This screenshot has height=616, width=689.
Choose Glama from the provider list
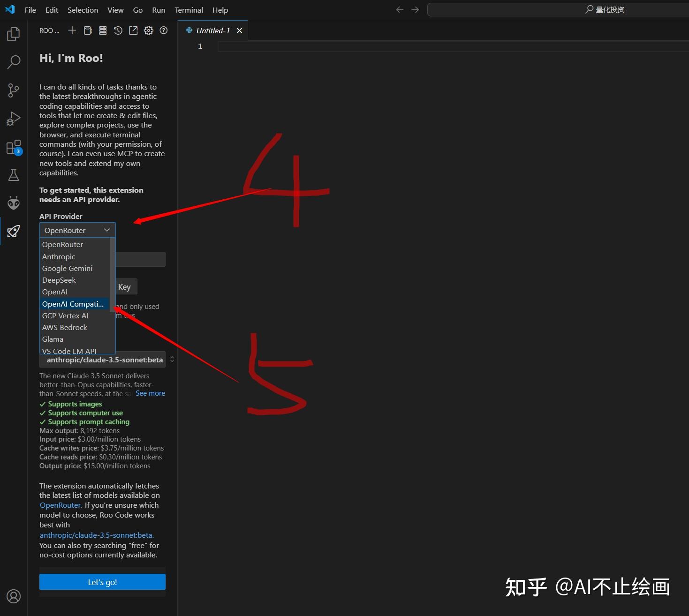pos(75,339)
